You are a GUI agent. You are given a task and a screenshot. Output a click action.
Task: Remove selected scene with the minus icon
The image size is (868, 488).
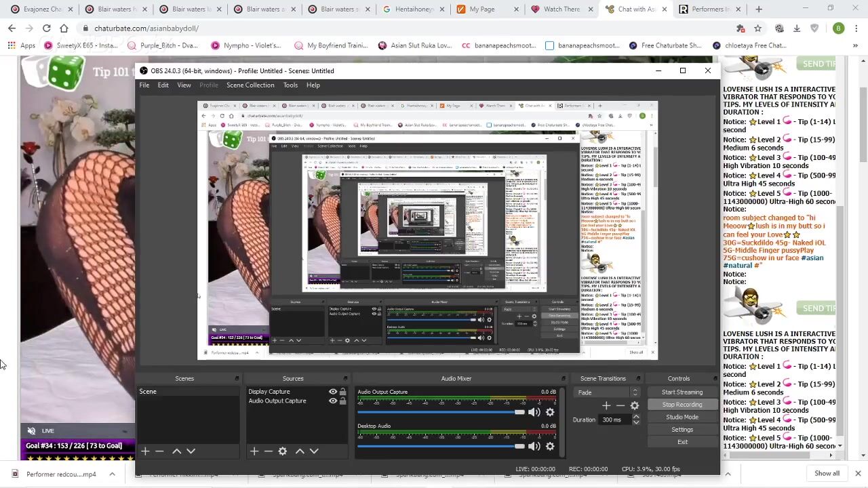click(x=159, y=451)
